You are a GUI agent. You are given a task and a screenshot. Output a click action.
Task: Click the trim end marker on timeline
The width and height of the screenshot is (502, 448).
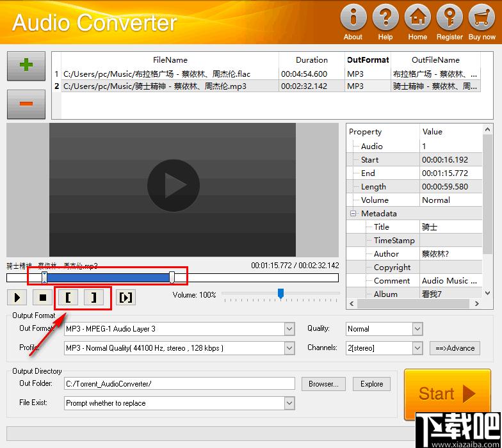[172, 278]
